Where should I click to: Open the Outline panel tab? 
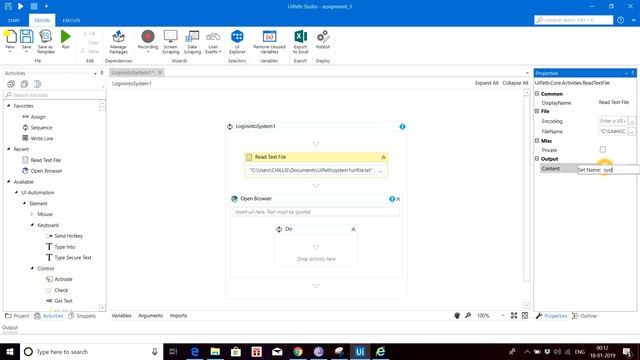584,316
